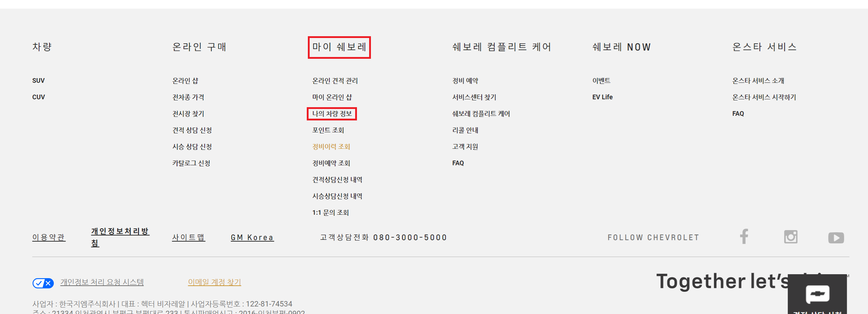
Task: Go to the CUV vehicles link
Action: 38,97
